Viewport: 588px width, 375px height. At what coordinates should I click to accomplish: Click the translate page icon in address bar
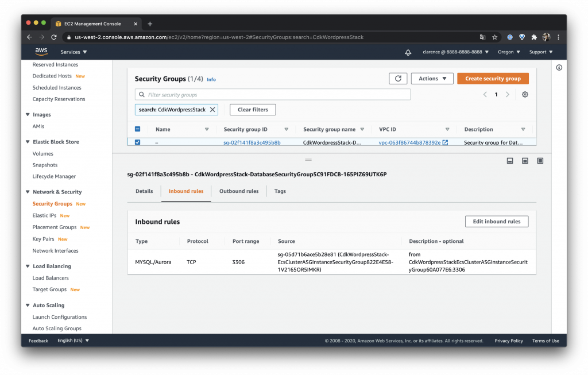coord(482,37)
